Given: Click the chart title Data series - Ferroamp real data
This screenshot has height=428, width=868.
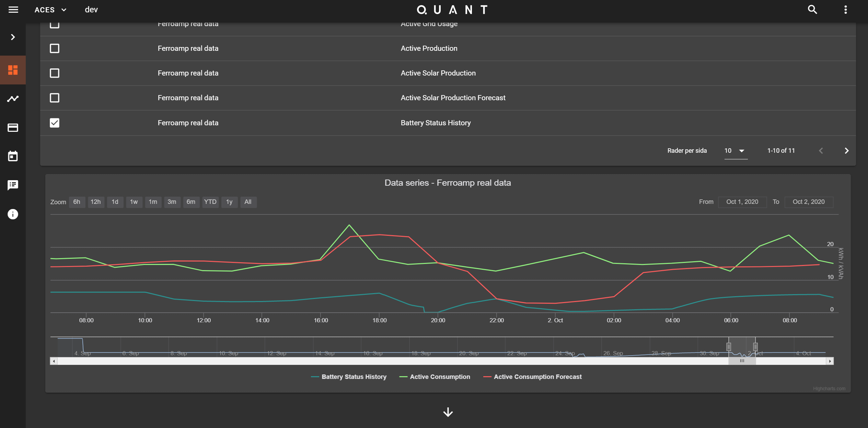Looking at the screenshot, I should coord(448,183).
